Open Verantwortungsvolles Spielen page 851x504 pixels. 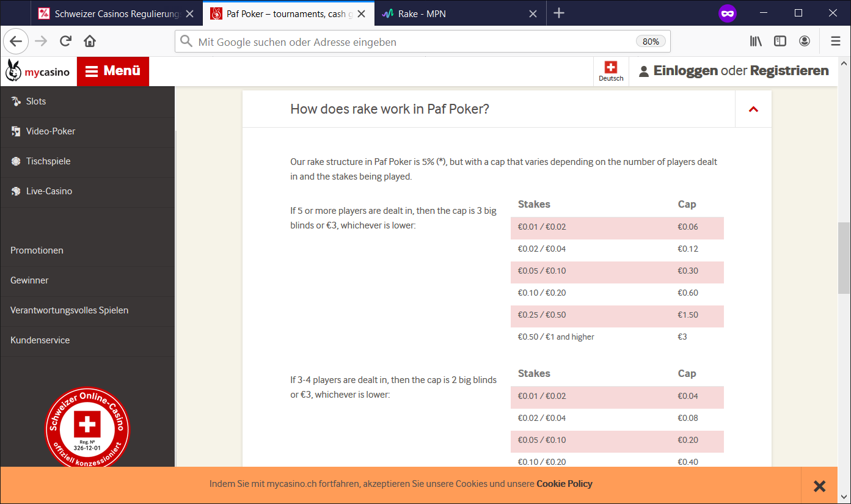(x=87, y=310)
